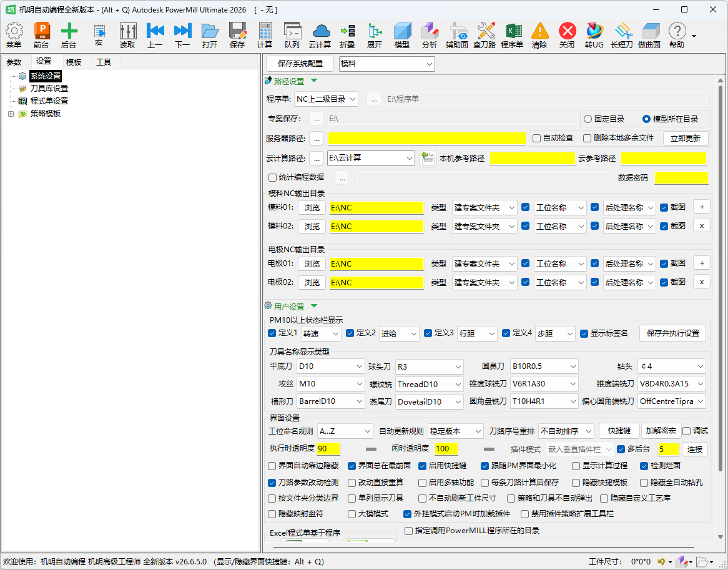Click the 做曲面 surface icon
728x570 pixels.
[x=649, y=36]
